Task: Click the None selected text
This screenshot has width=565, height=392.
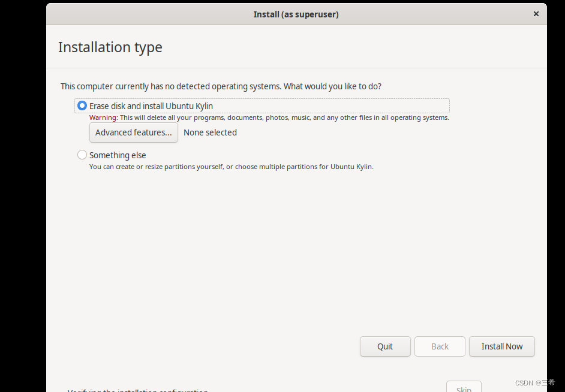Action: point(210,132)
